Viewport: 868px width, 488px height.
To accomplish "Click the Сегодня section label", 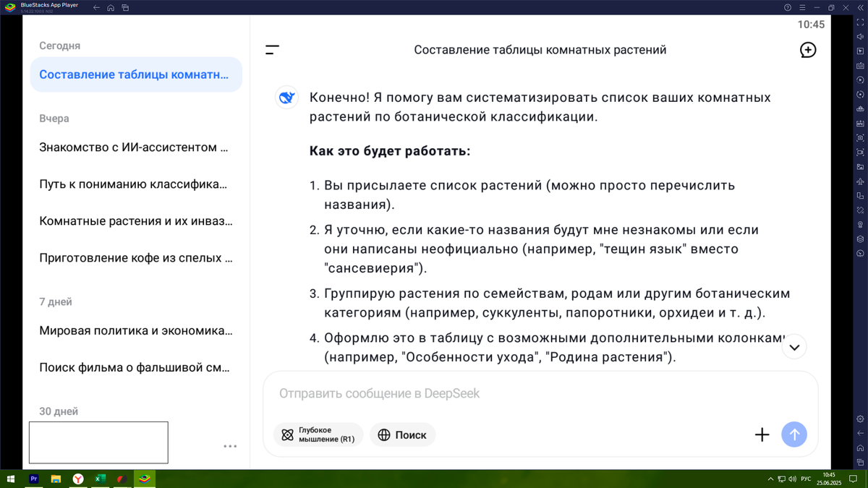I will point(59,46).
